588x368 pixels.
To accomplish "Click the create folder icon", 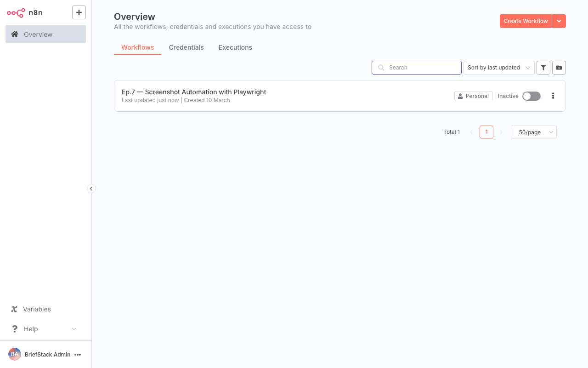I will (x=559, y=68).
